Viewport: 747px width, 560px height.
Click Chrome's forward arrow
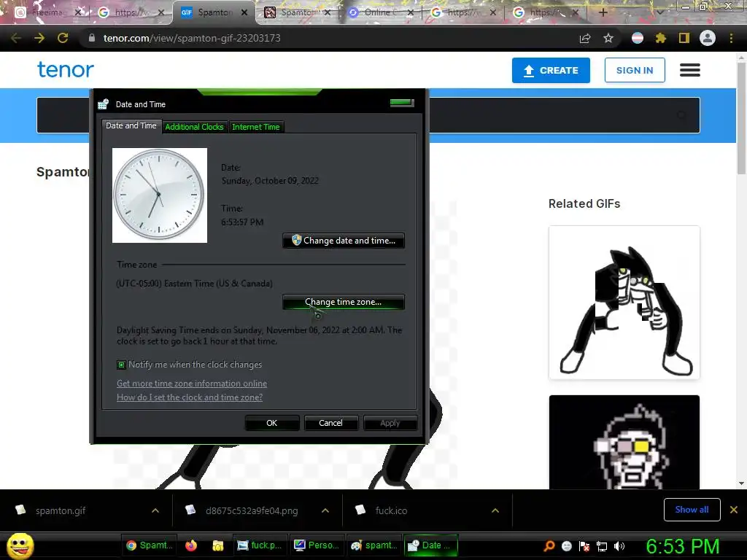(39, 38)
